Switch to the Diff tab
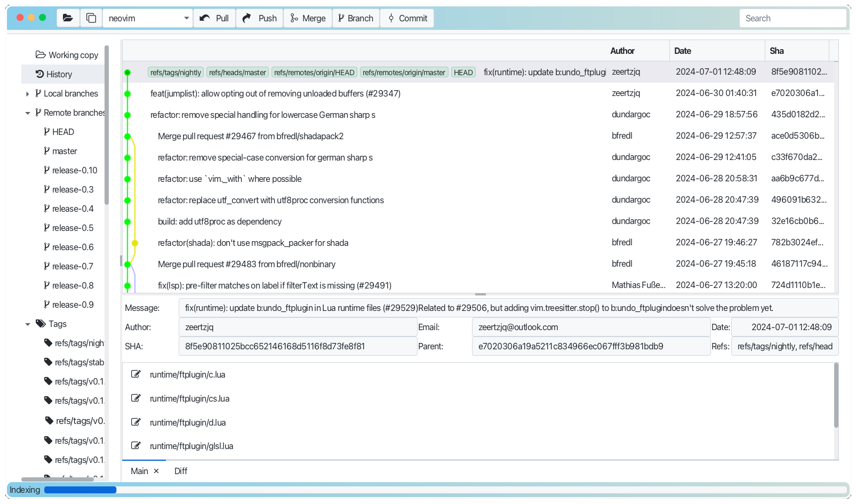The height and width of the screenshot is (504, 856). pyautogui.click(x=181, y=471)
